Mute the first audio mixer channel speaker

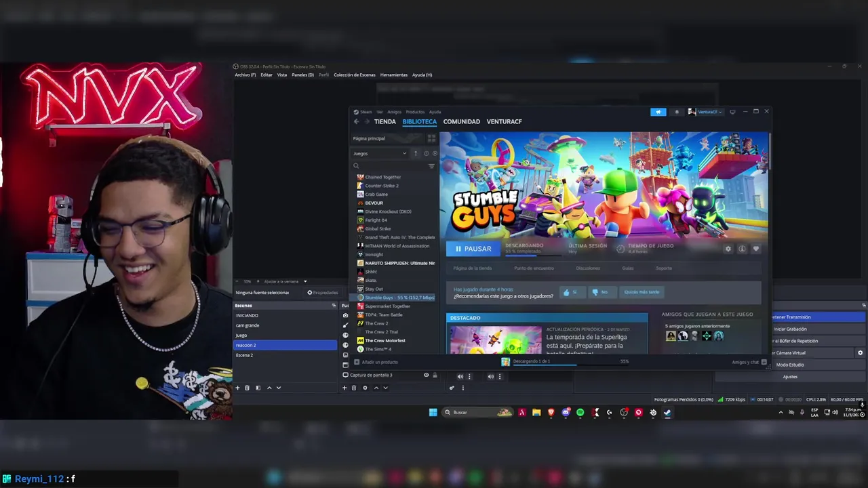click(x=460, y=376)
